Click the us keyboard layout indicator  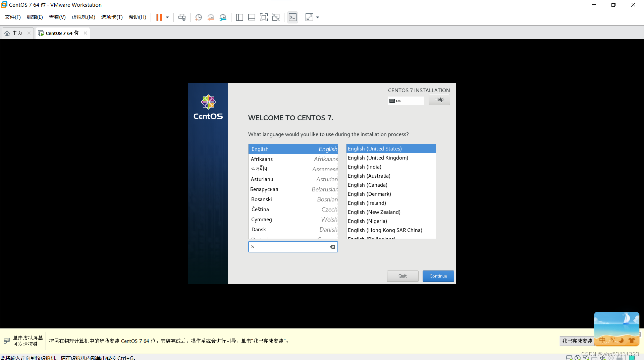coord(406,101)
